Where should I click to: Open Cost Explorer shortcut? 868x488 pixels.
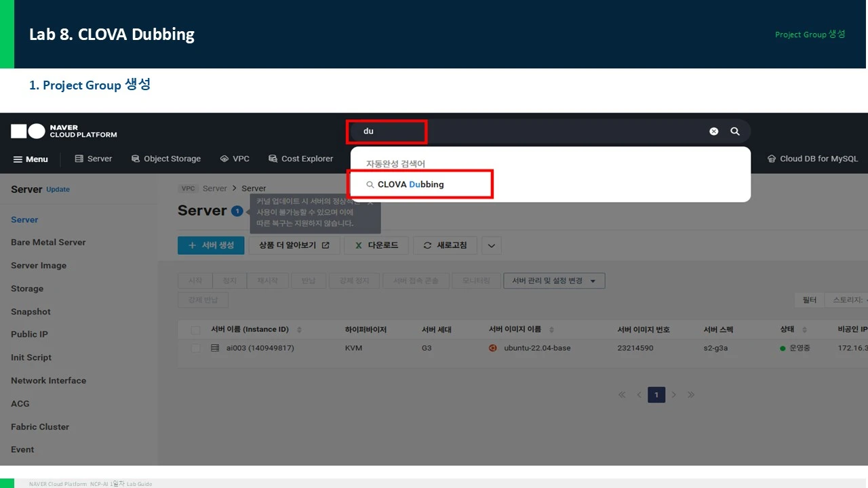300,159
